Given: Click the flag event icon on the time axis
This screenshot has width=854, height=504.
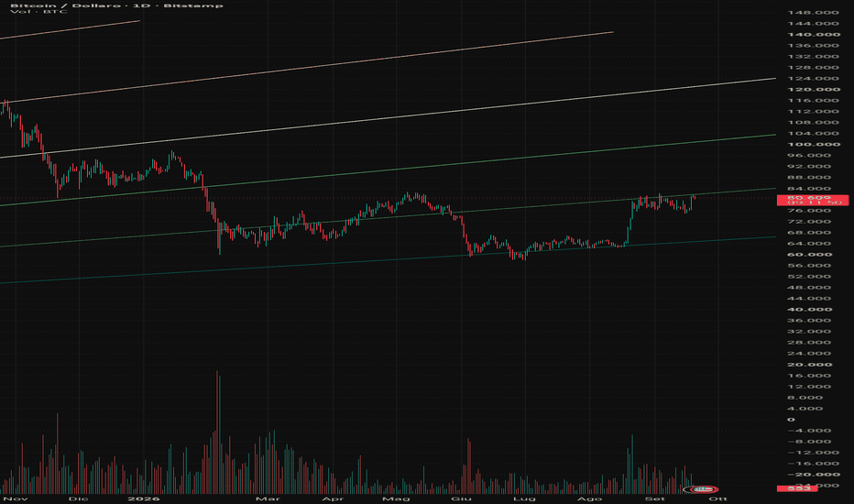Looking at the screenshot, I should [705, 489].
